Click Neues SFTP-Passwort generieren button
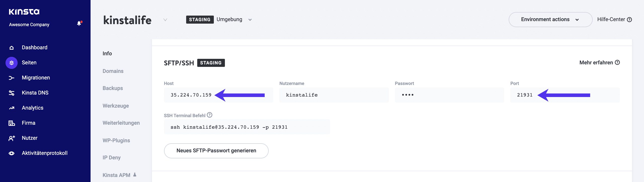This screenshot has height=182, width=644. pyautogui.click(x=216, y=151)
